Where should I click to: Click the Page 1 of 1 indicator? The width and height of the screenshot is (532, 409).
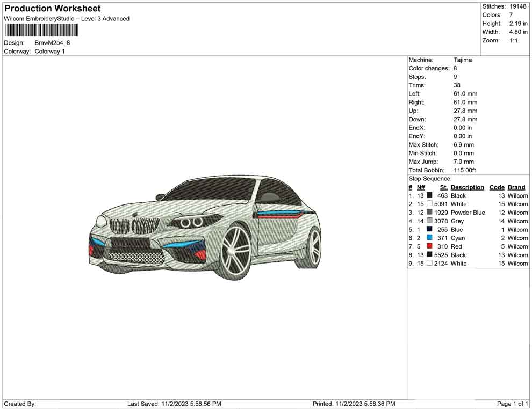click(512, 404)
